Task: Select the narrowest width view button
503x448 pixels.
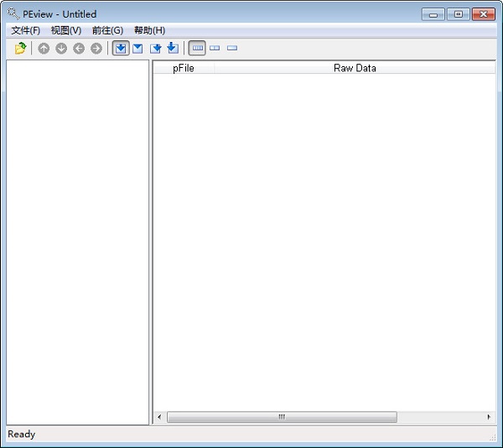Action: 232,49
